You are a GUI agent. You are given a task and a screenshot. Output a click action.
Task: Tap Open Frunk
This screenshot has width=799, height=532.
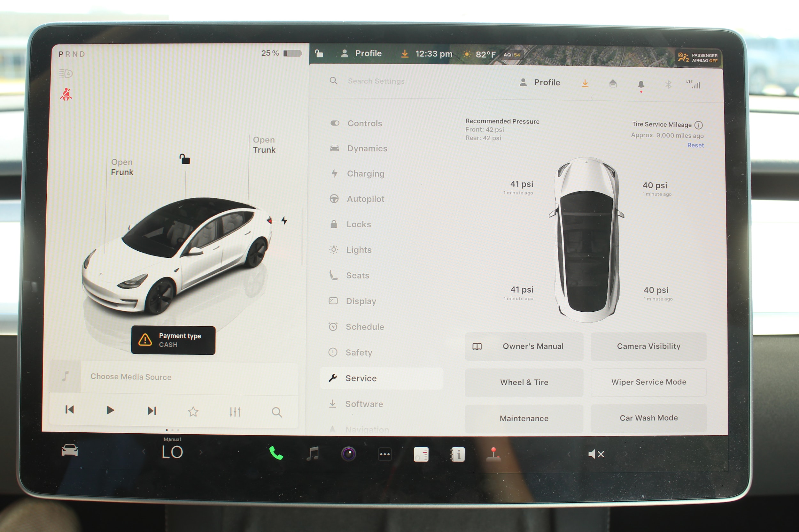click(122, 167)
